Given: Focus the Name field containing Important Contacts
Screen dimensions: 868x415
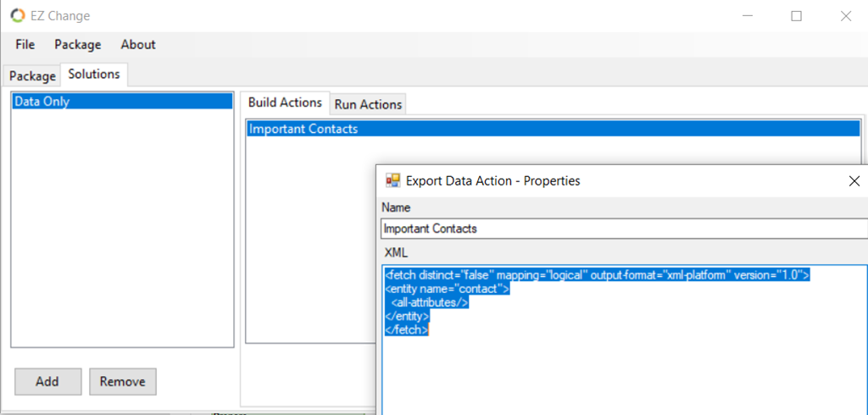Looking at the screenshot, I should [x=624, y=229].
